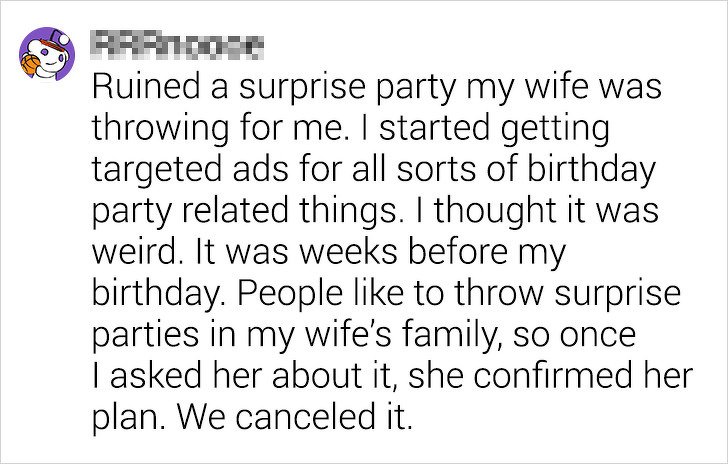Click the basketball in the avatar
The width and height of the screenshot is (728, 464).
click(x=30, y=65)
